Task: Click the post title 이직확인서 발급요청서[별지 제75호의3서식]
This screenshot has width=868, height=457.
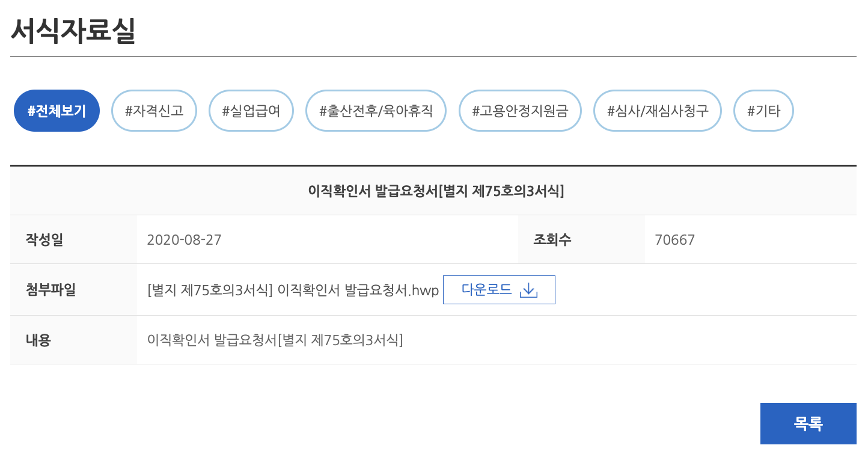Action: (434, 190)
